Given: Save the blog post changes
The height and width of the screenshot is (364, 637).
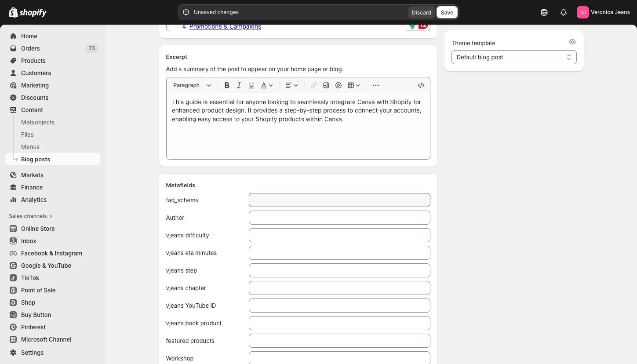Looking at the screenshot, I should coord(447,12).
